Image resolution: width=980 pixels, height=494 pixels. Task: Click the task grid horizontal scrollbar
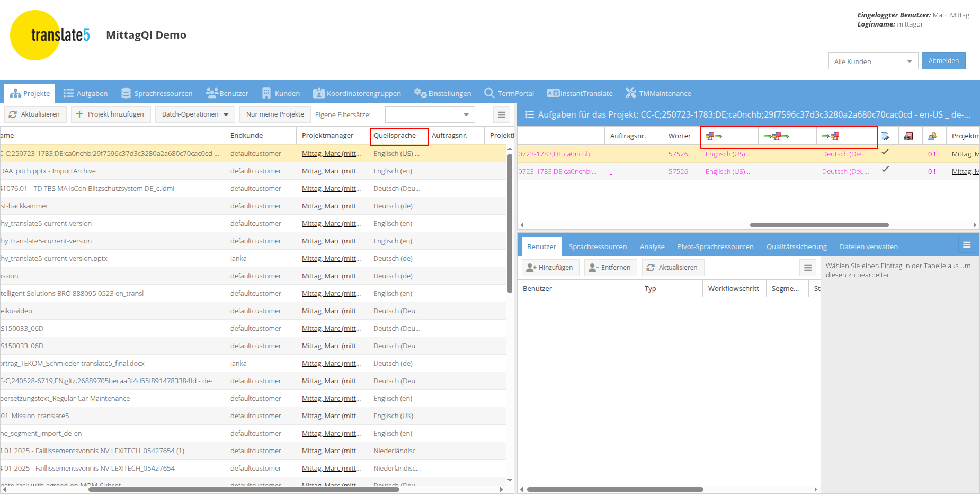819,225
